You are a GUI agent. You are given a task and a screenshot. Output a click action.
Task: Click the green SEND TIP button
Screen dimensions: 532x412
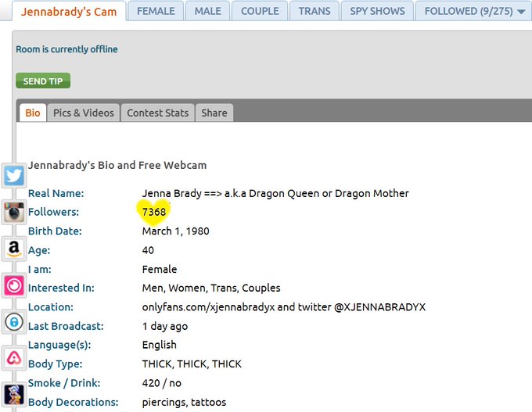point(43,81)
